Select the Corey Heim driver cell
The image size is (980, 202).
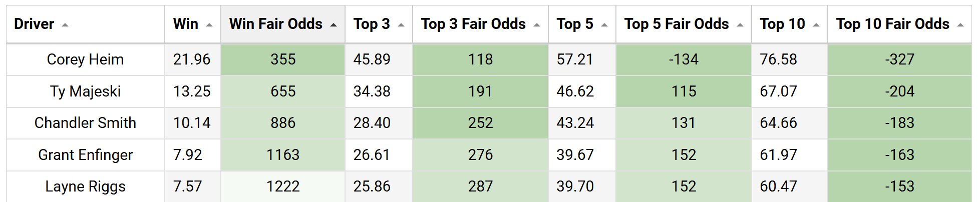click(85, 59)
